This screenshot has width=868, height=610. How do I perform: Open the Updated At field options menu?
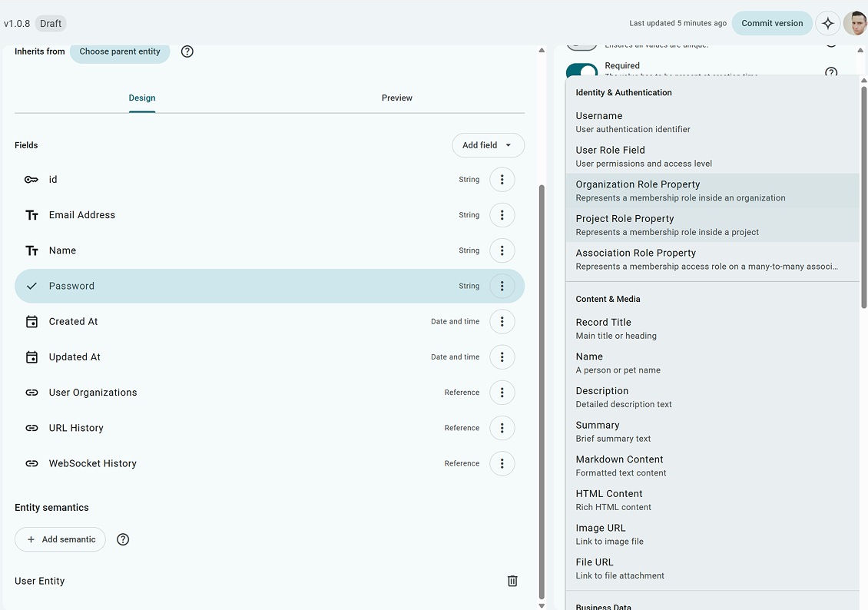point(502,357)
